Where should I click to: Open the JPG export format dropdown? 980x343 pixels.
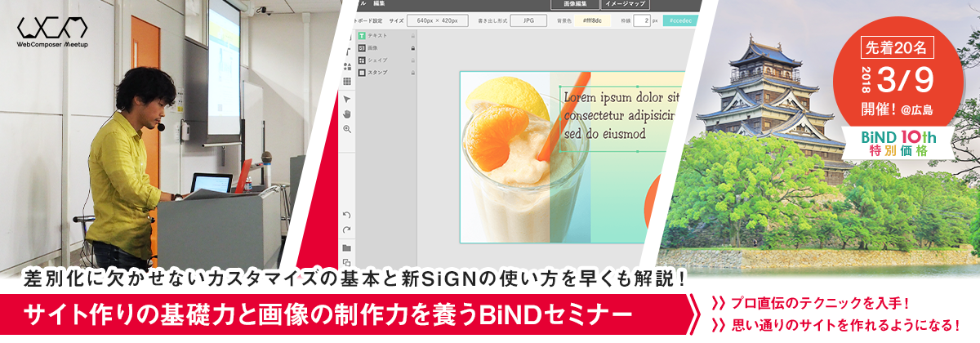click(528, 20)
